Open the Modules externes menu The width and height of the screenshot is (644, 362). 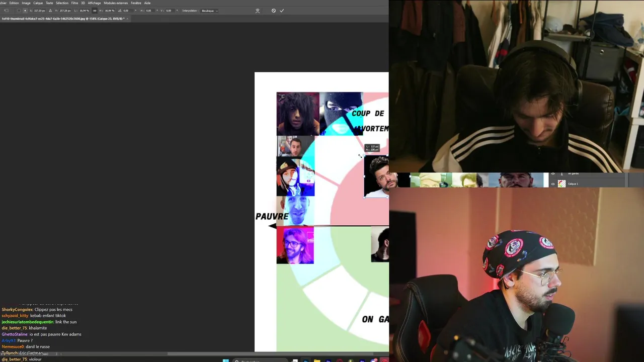[116, 3]
